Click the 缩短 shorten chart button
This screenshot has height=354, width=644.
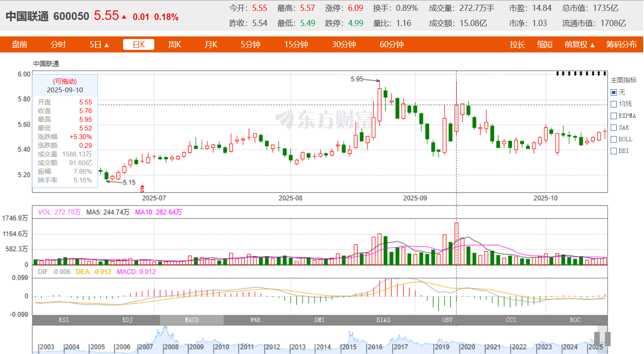545,45
